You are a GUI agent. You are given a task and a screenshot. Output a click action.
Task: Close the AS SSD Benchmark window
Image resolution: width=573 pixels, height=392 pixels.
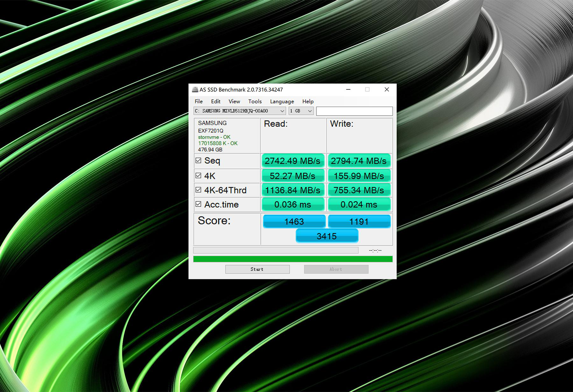pos(387,89)
